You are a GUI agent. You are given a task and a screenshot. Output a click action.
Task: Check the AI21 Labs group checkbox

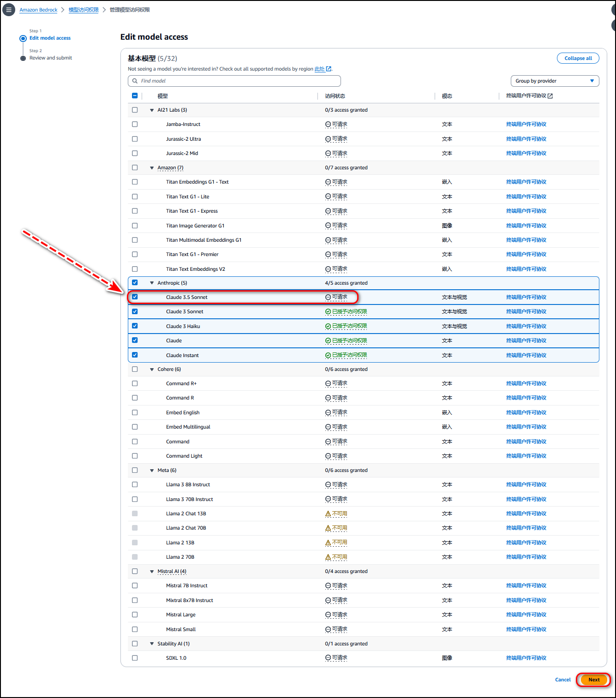tap(135, 110)
